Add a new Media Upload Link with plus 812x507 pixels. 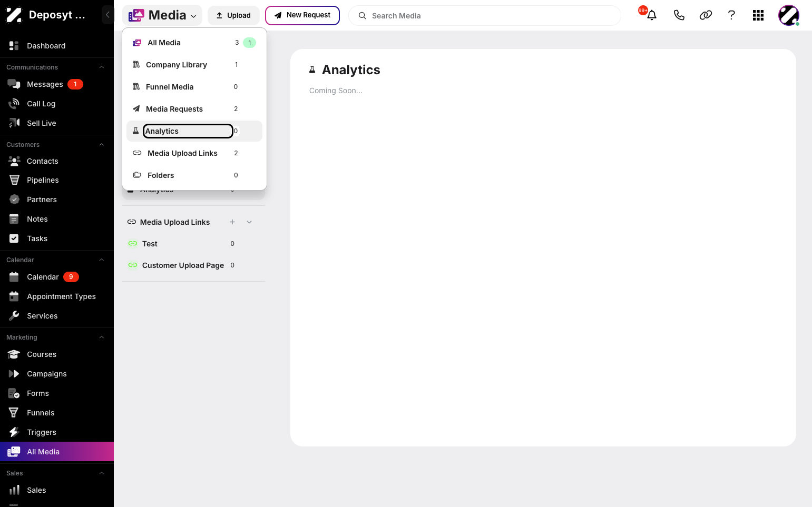(x=232, y=222)
